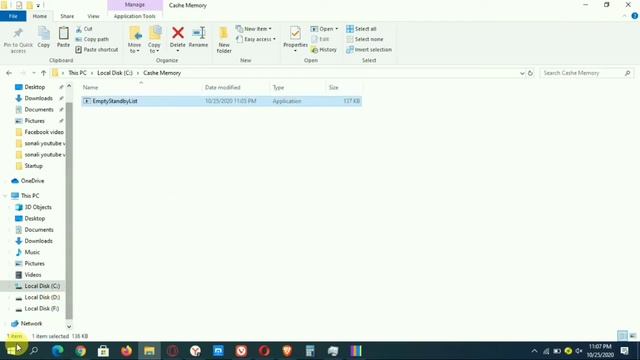Open the Application Tools tab
This screenshot has width=640, height=360.
point(135,16)
